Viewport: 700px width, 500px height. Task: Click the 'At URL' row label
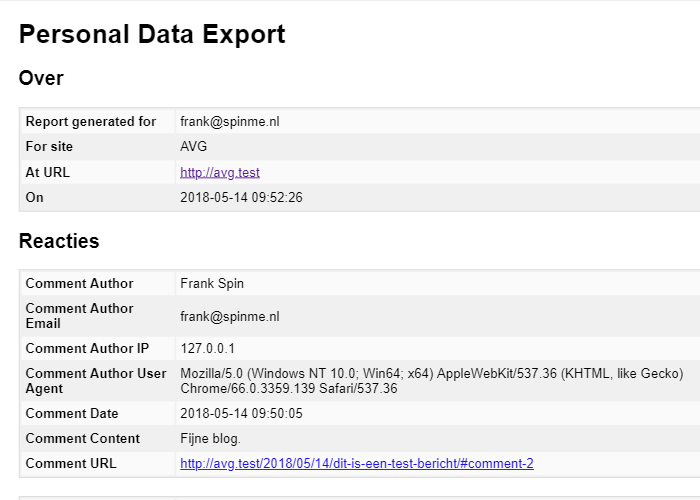point(48,172)
